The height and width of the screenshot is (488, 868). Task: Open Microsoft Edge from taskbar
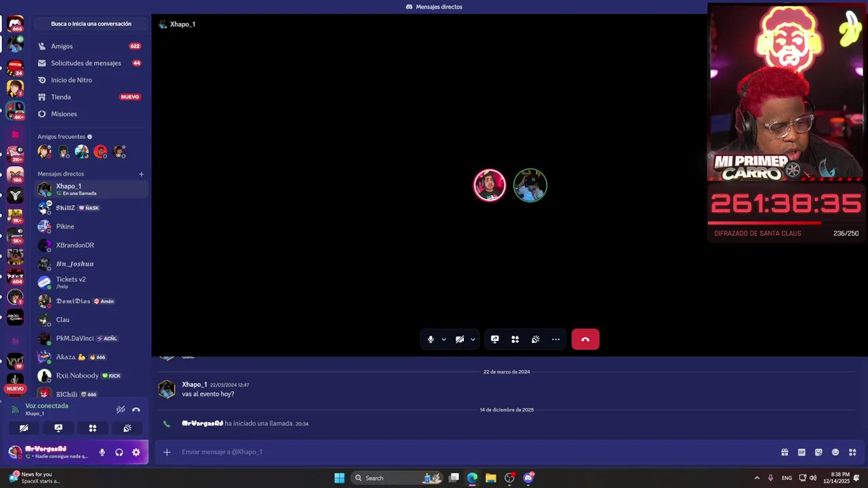(472, 478)
